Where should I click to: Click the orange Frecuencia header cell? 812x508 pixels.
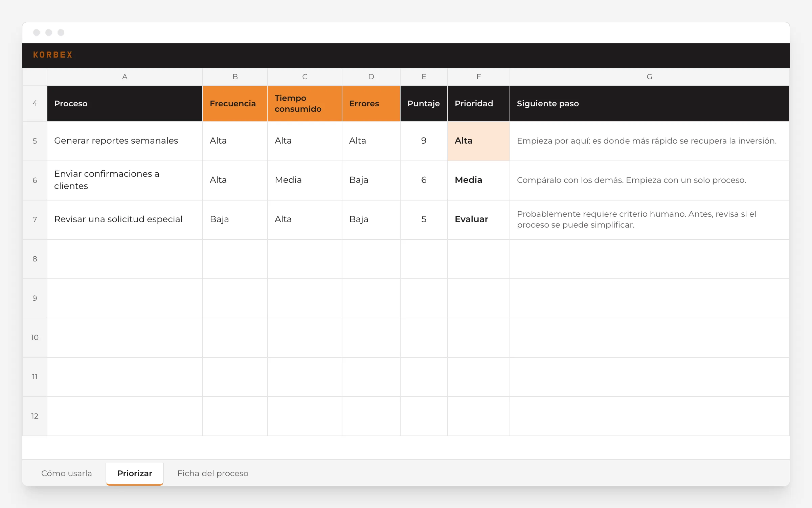tap(235, 104)
